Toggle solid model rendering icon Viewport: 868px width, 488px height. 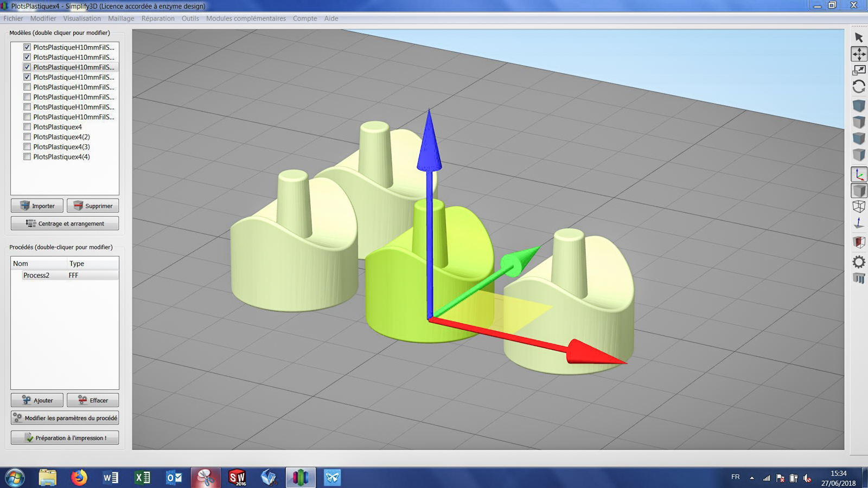click(859, 190)
